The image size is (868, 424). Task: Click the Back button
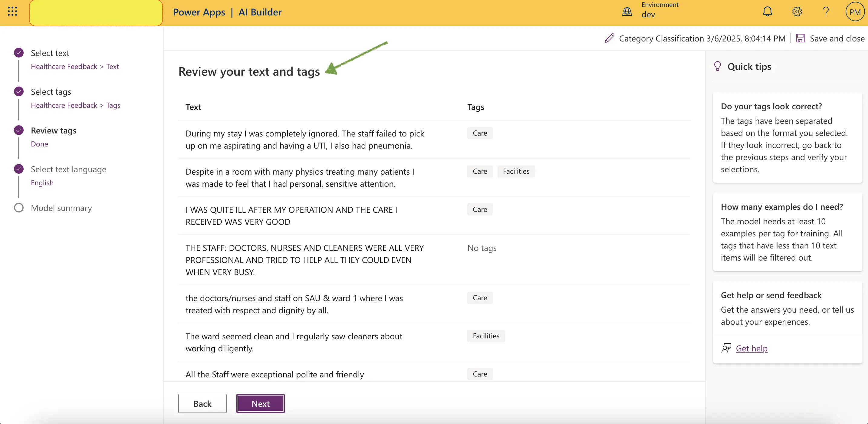click(202, 403)
